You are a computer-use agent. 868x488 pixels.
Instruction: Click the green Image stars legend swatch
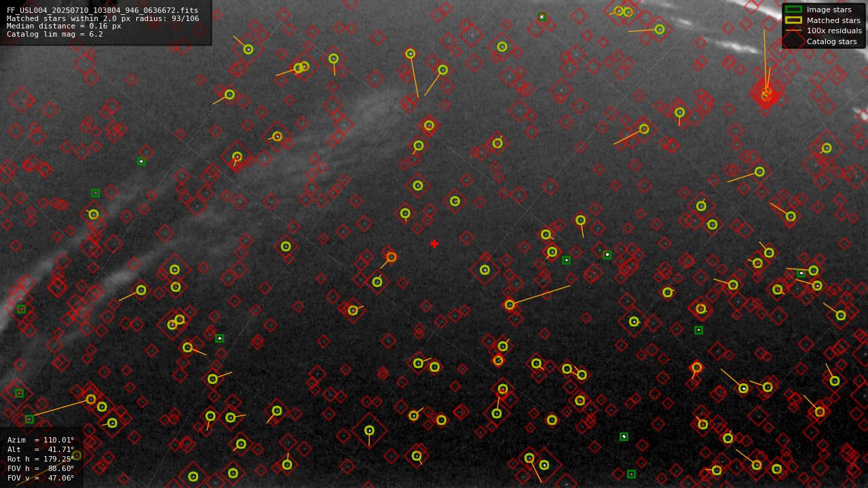[x=793, y=10]
